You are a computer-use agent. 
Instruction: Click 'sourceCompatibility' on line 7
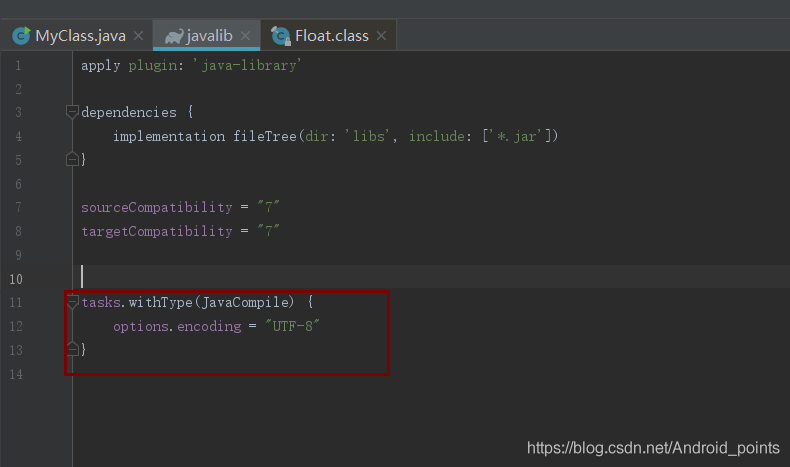point(157,208)
